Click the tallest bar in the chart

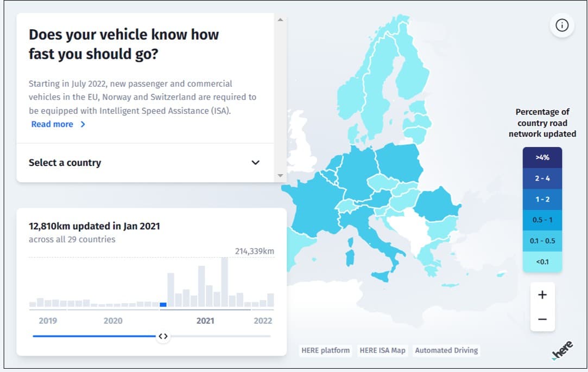(224, 282)
